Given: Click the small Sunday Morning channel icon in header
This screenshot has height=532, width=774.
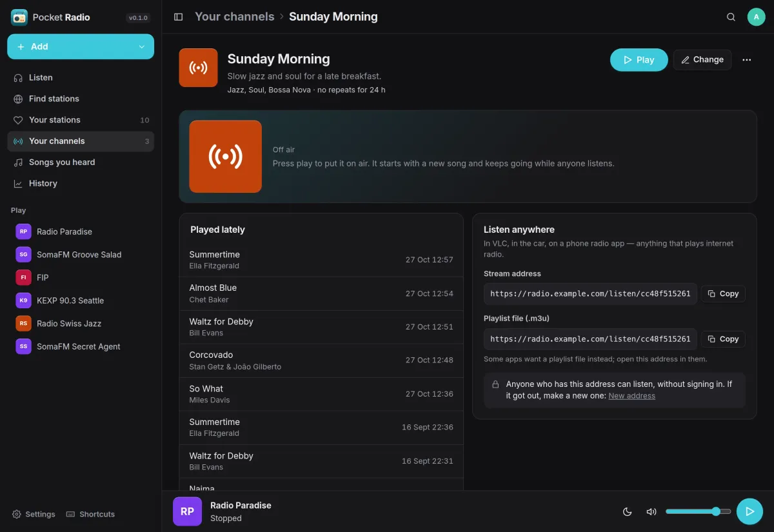Looking at the screenshot, I should coord(198,68).
